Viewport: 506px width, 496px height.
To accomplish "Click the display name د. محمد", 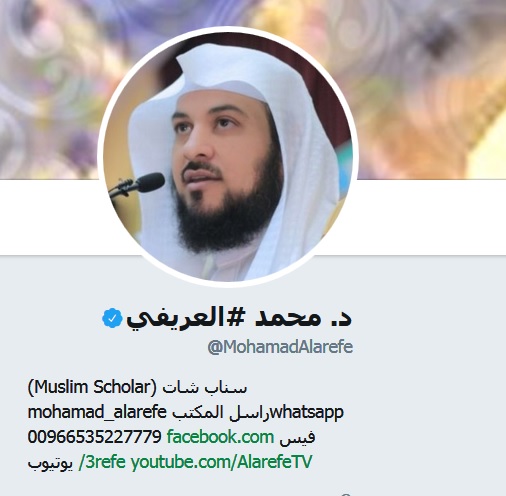I will coord(303,318).
